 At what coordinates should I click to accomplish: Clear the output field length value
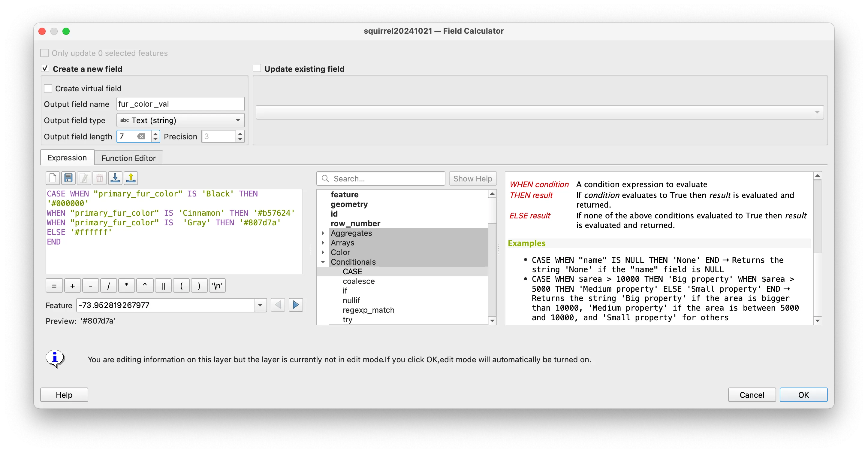click(x=141, y=137)
